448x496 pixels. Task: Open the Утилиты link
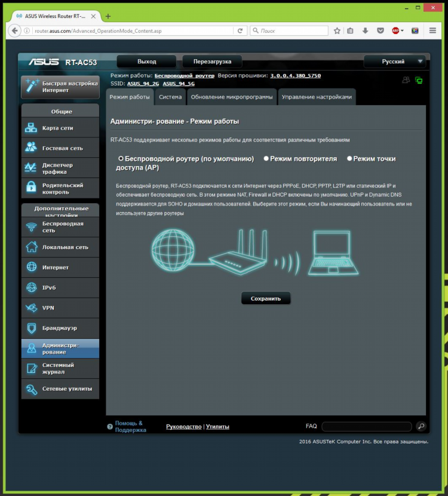pos(217,427)
